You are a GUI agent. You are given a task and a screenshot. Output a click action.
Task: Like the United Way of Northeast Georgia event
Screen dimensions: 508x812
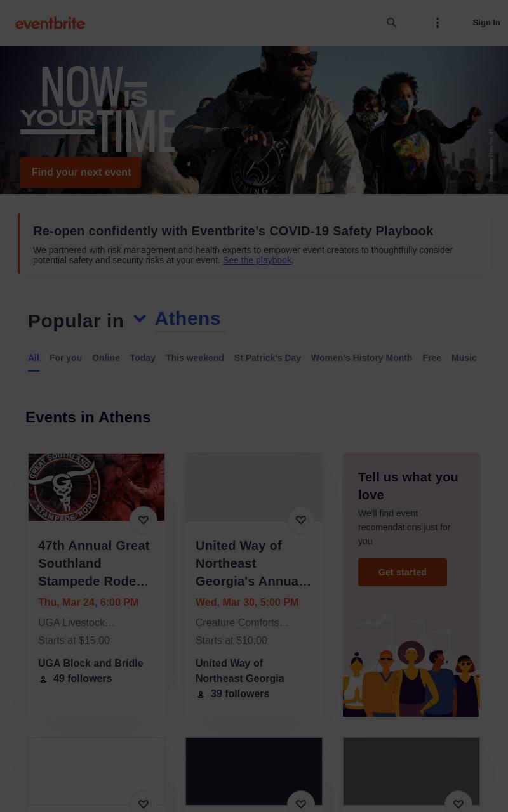[x=301, y=520]
